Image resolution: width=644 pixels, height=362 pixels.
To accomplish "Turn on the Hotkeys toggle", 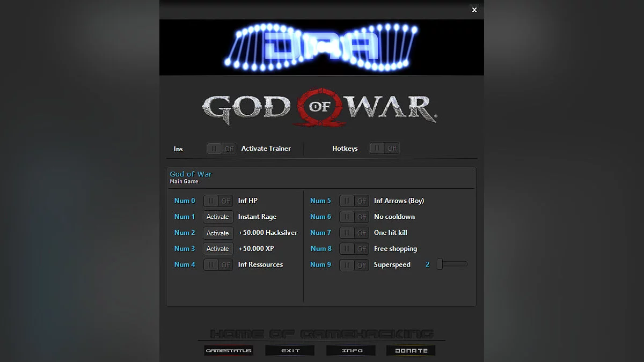I will click(x=384, y=148).
